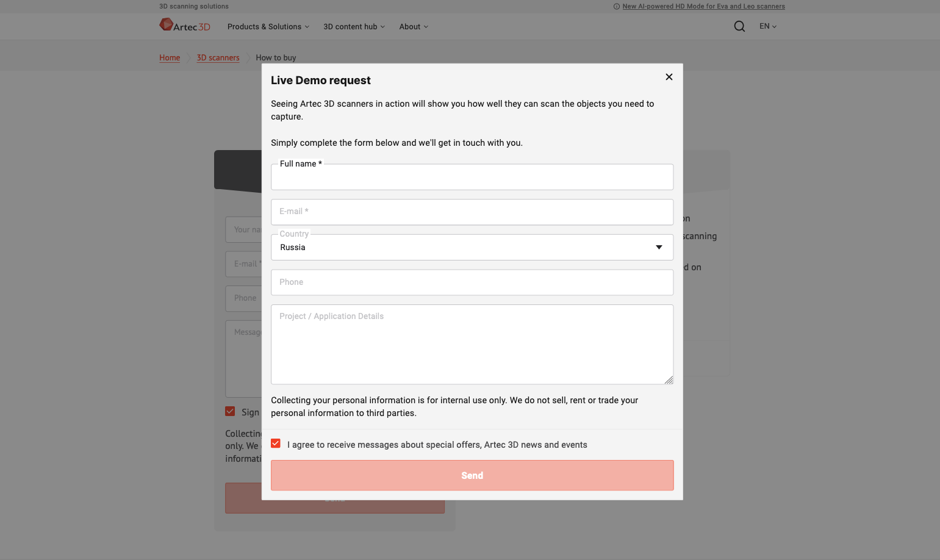940x560 pixels.
Task: Click the Project / Application Details textarea
Action: click(x=472, y=345)
